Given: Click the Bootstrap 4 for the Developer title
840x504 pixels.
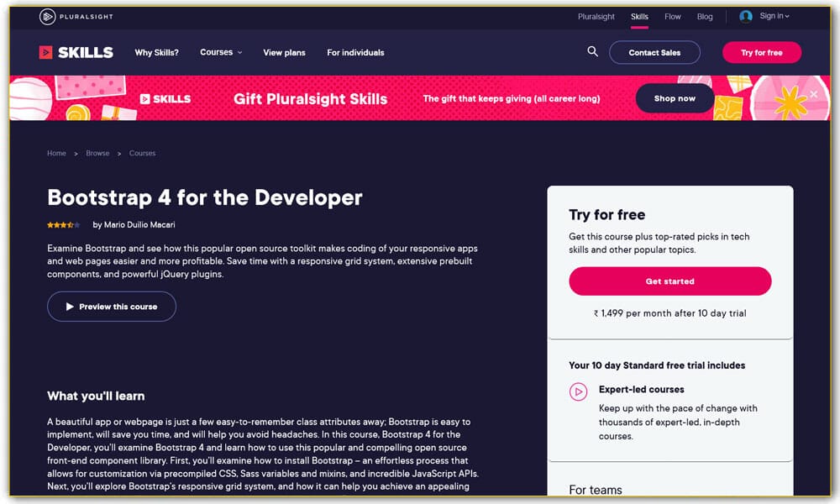Looking at the screenshot, I should click(205, 197).
